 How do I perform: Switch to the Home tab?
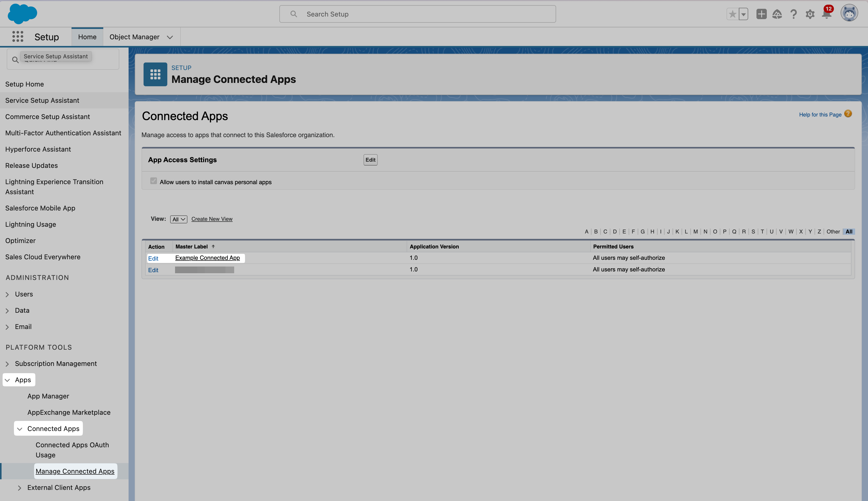(87, 37)
